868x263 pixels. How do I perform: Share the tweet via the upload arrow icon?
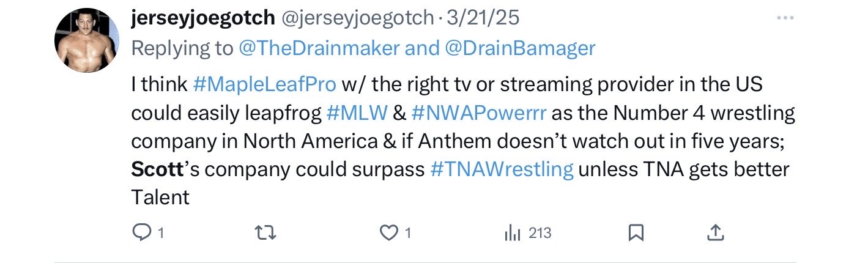point(716,232)
